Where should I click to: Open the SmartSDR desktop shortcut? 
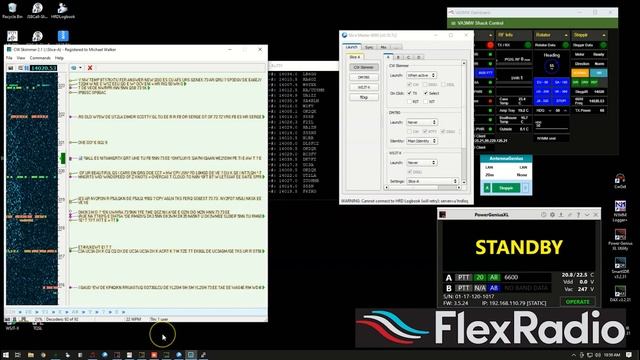tap(620, 267)
